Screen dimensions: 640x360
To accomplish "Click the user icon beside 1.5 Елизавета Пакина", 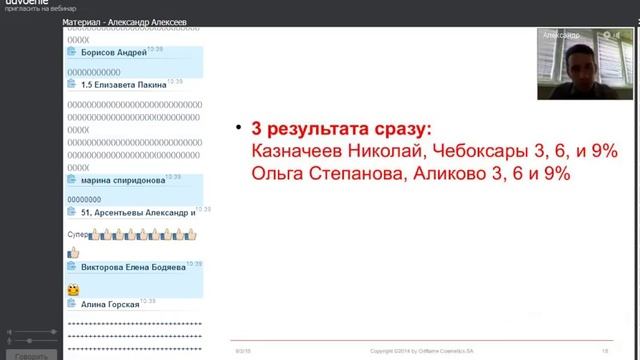I will click(72, 84).
